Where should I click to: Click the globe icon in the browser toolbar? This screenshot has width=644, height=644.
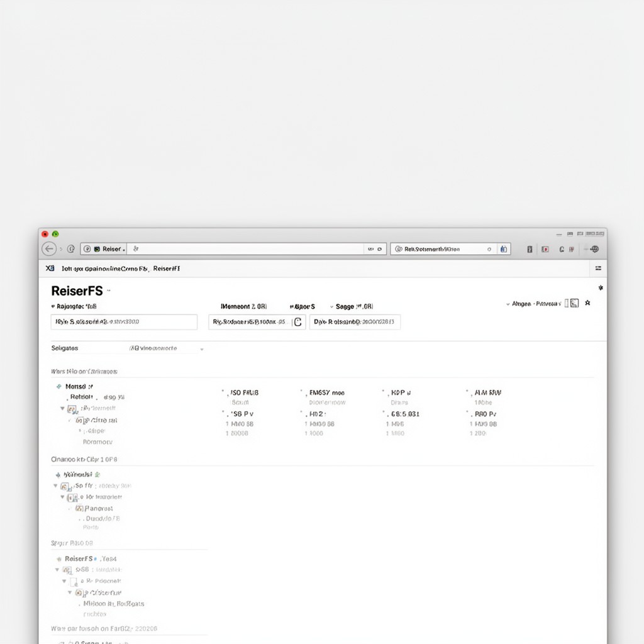[594, 249]
